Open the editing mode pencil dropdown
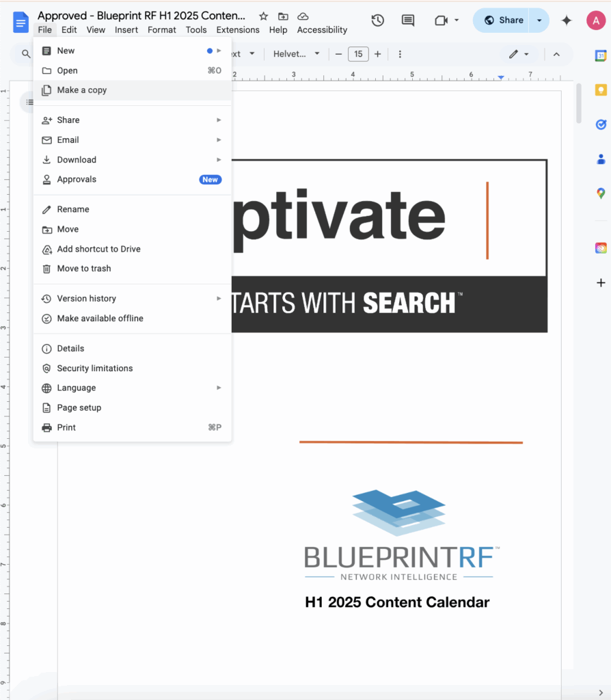Image resolution: width=611 pixels, height=700 pixels. click(519, 54)
